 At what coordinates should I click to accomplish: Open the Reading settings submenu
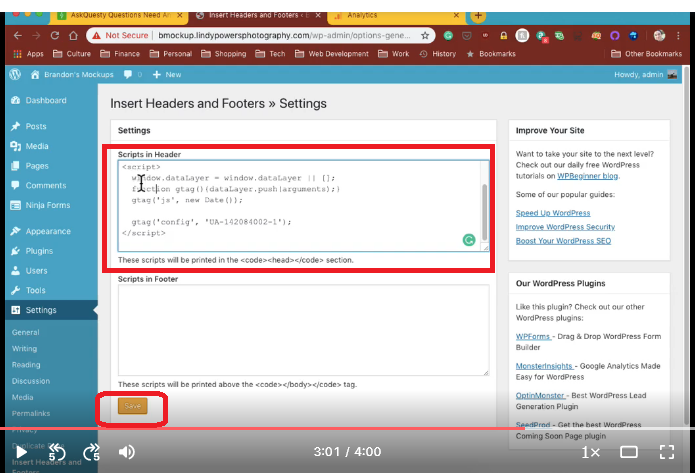[x=26, y=365]
